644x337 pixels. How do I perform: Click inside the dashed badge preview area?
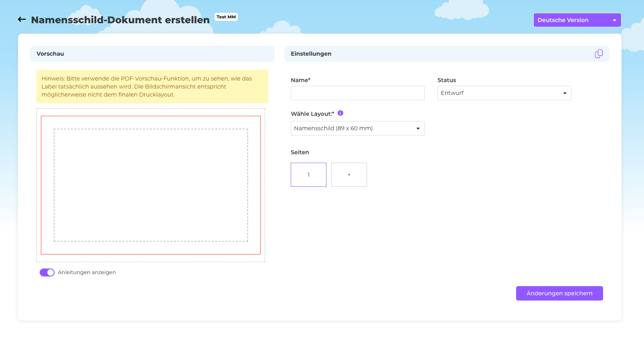151,185
